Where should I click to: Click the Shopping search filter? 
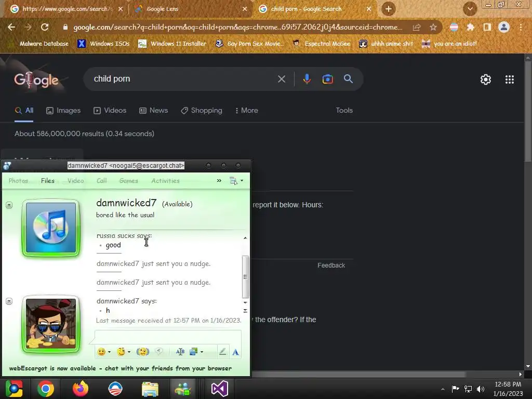202,110
